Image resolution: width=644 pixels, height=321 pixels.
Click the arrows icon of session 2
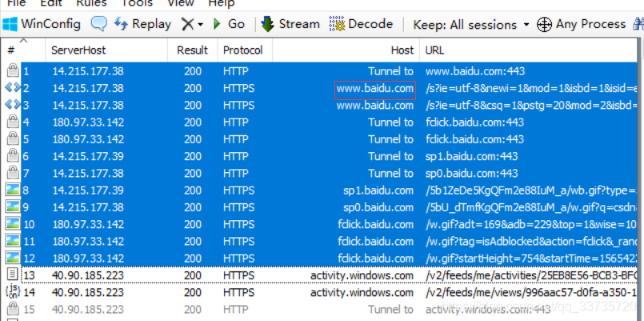click(13, 88)
